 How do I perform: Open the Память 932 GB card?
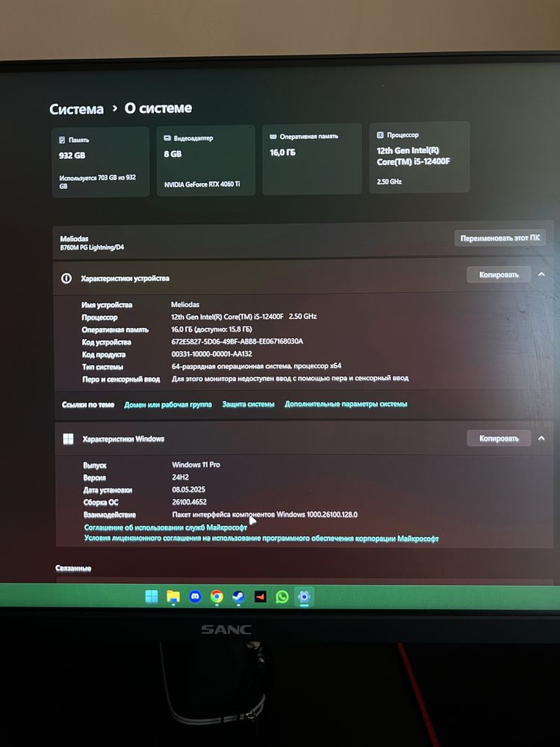101,162
